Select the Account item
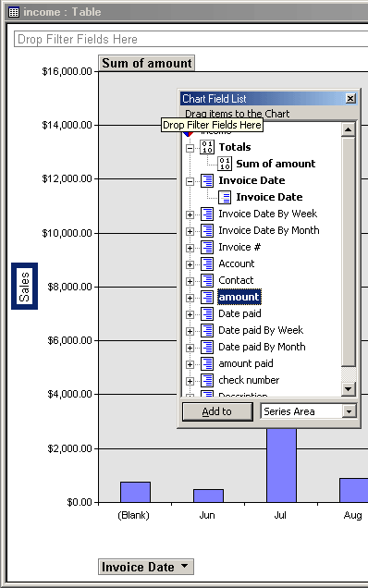The height and width of the screenshot is (588, 368). point(237,263)
